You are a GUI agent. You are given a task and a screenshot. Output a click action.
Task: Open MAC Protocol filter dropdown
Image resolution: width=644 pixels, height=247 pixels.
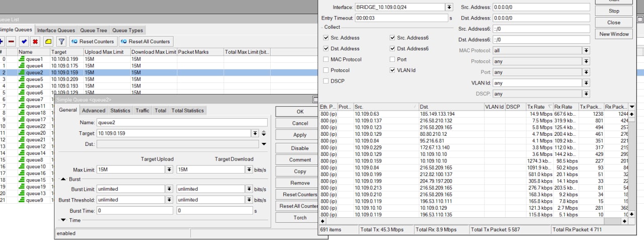[x=586, y=50]
